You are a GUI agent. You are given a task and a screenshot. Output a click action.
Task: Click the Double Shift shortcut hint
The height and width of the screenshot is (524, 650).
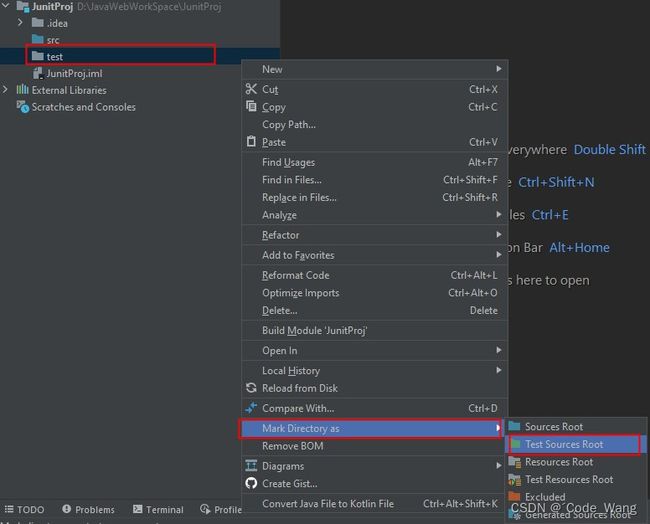click(x=609, y=149)
